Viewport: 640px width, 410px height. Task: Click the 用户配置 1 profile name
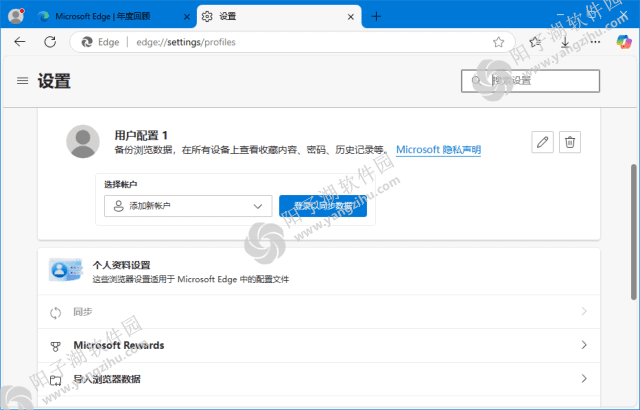click(x=141, y=135)
